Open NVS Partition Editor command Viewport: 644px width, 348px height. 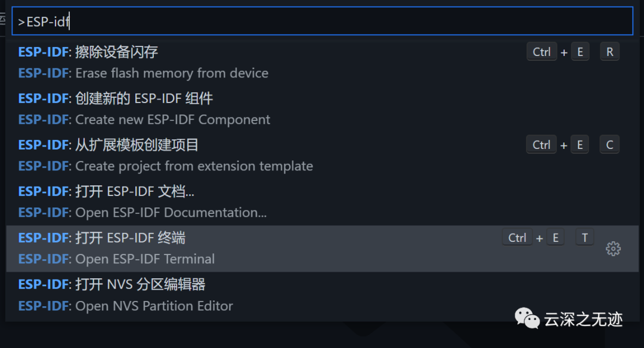(x=323, y=294)
